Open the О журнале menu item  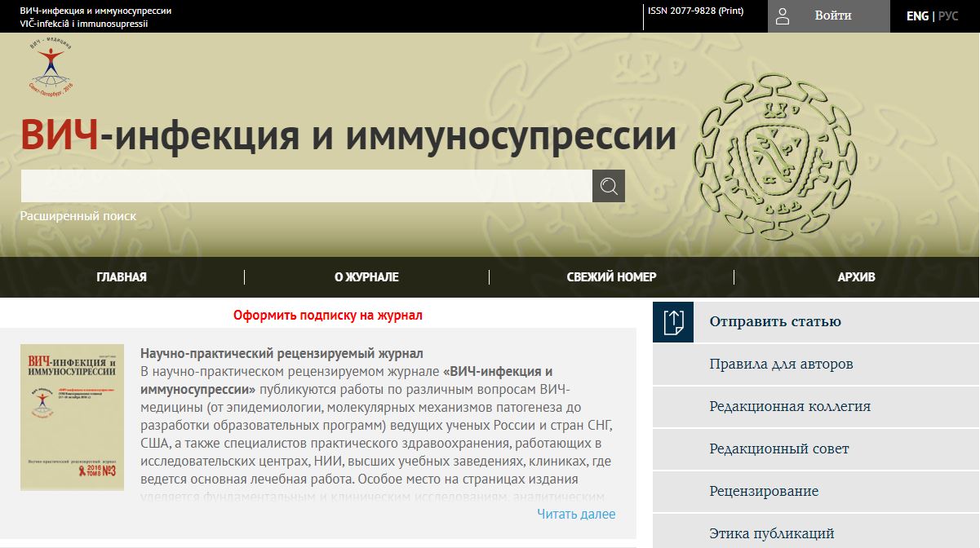click(366, 277)
